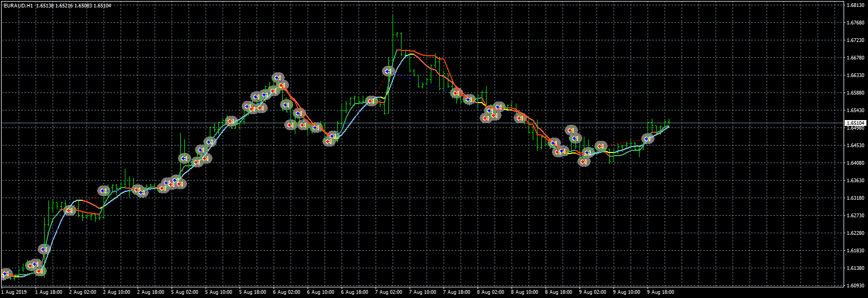
Task: Click the topmost marker of the 6 Aug cluster
Action: [278, 78]
